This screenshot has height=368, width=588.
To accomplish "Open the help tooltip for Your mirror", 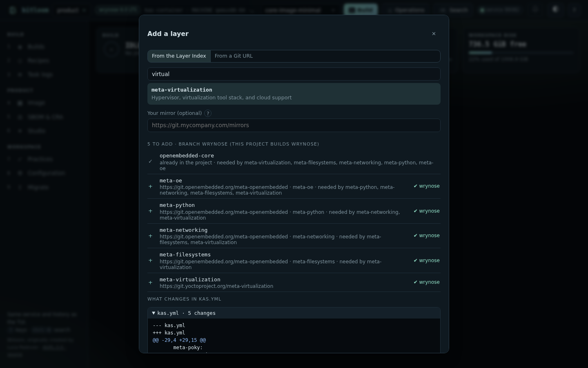I will point(208,113).
